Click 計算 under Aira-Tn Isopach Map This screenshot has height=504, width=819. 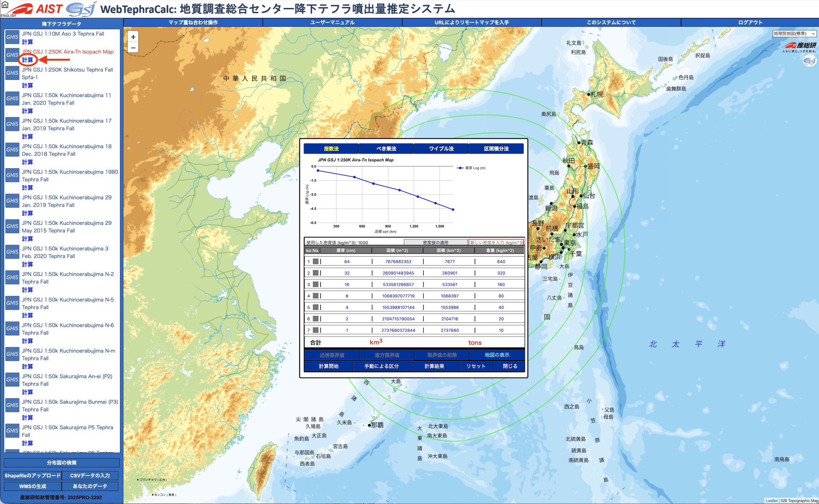[x=27, y=60]
